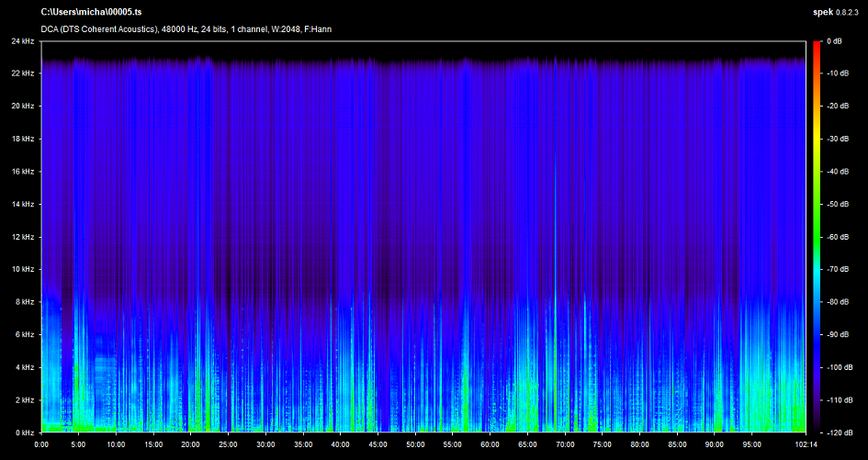
Task: Select the 75:00 time axis marker
Action: 601,444
